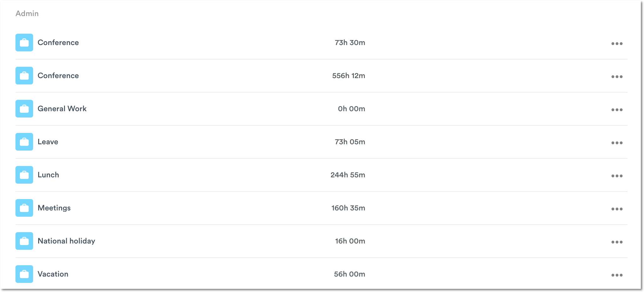Show more options for National holiday
The image size is (644, 292).
(617, 242)
